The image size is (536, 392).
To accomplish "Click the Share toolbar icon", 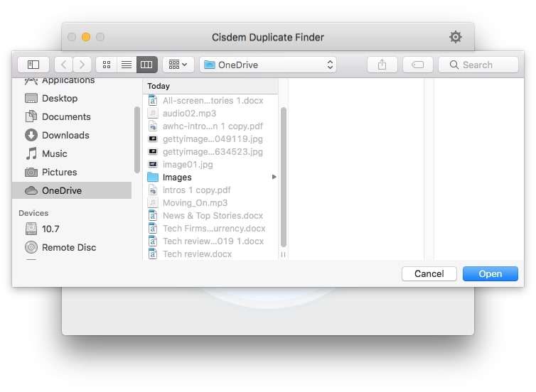I will tap(382, 65).
